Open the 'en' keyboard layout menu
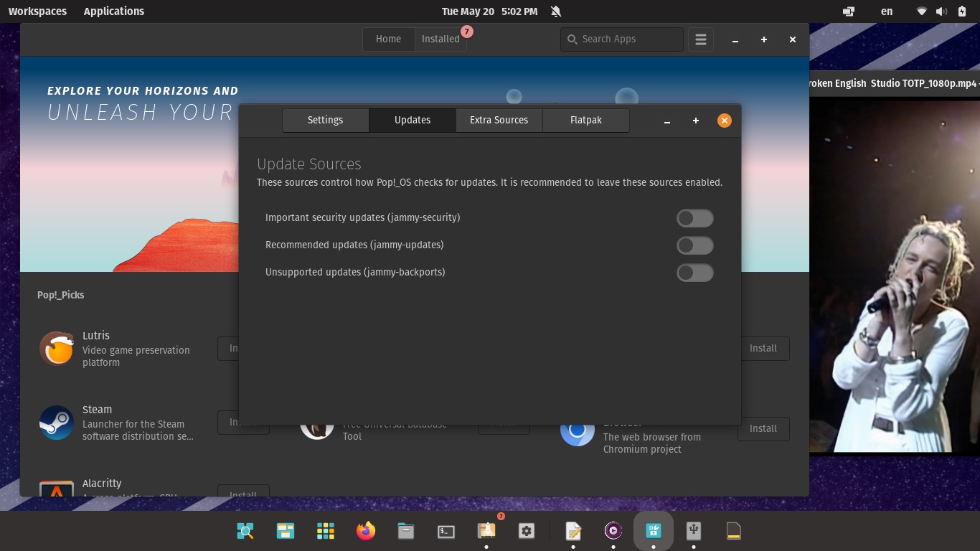The width and height of the screenshot is (980, 551). (887, 11)
